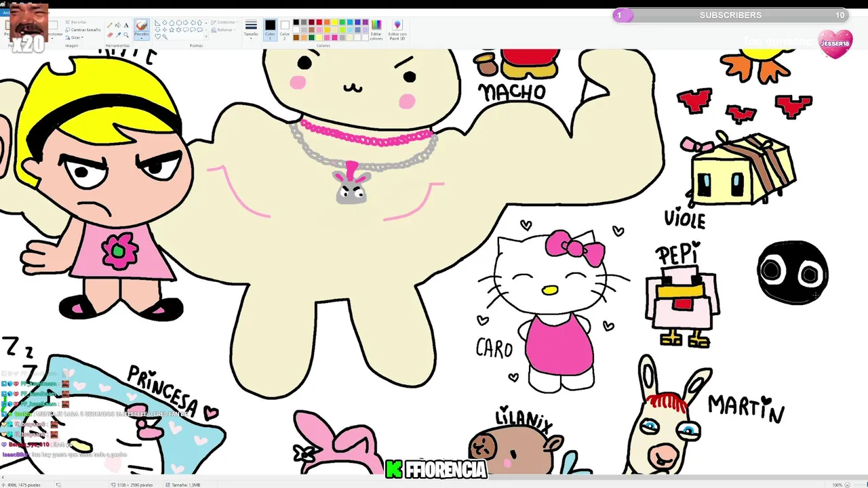Choose the lightning bolt shape

point(165,37)
